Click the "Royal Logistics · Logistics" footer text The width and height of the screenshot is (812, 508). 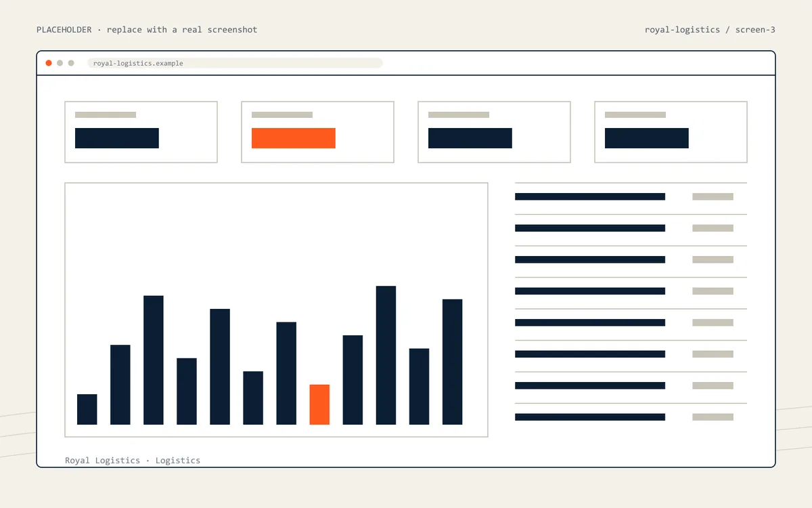coord(133,461)
